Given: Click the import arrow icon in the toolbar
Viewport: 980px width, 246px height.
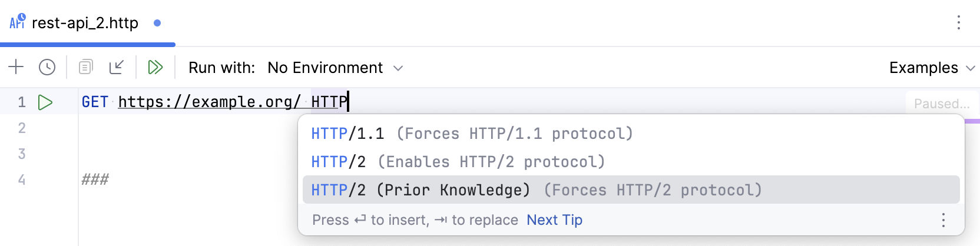Looking at the screenshot, I should click(x=117, y=67).
